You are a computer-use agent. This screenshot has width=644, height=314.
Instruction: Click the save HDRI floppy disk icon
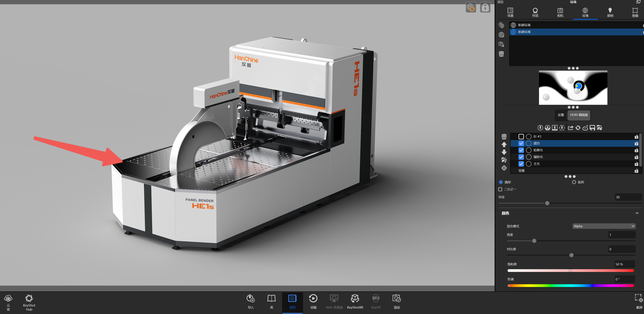pos(592,128)
